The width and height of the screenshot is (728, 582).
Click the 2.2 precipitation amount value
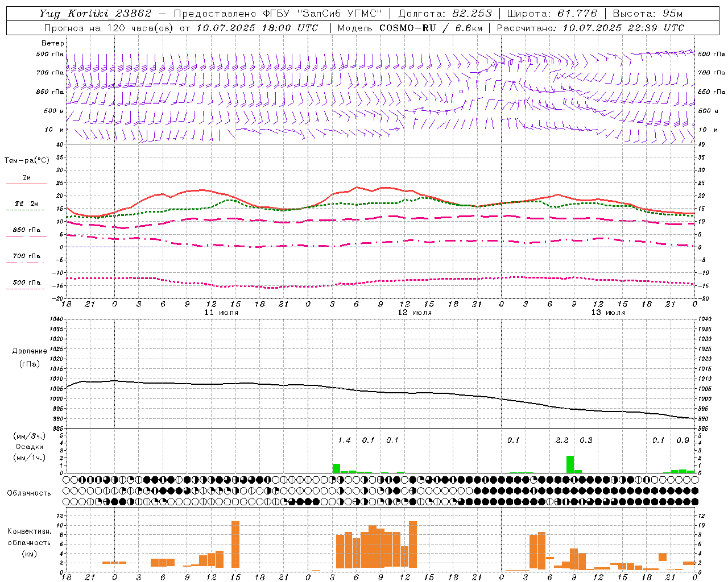562,440
